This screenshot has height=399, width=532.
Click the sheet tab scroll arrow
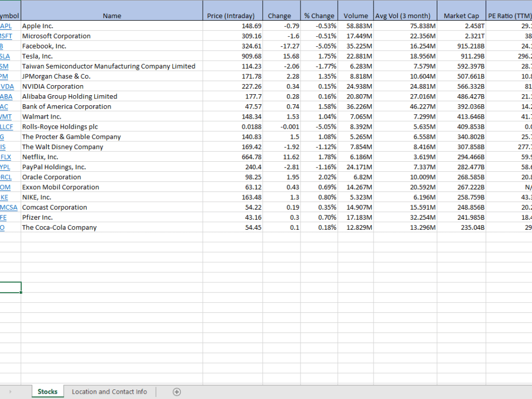(x=10, y=392)
